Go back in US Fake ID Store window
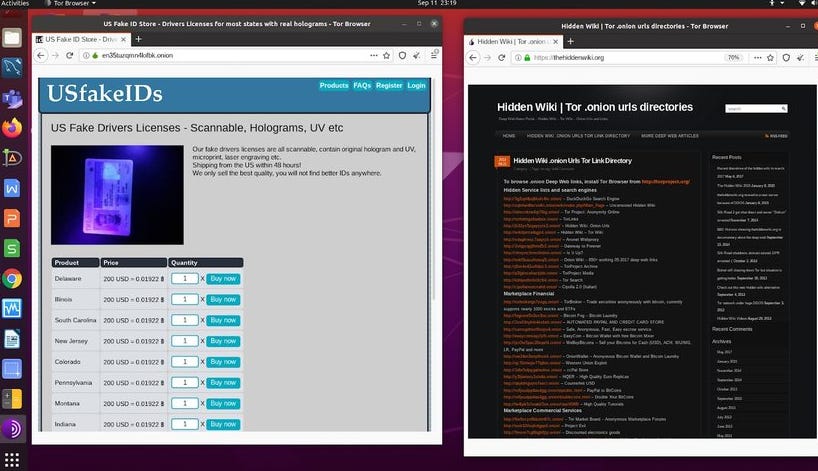The height and width of the screenshot is (471, 818). pos(41,55)
